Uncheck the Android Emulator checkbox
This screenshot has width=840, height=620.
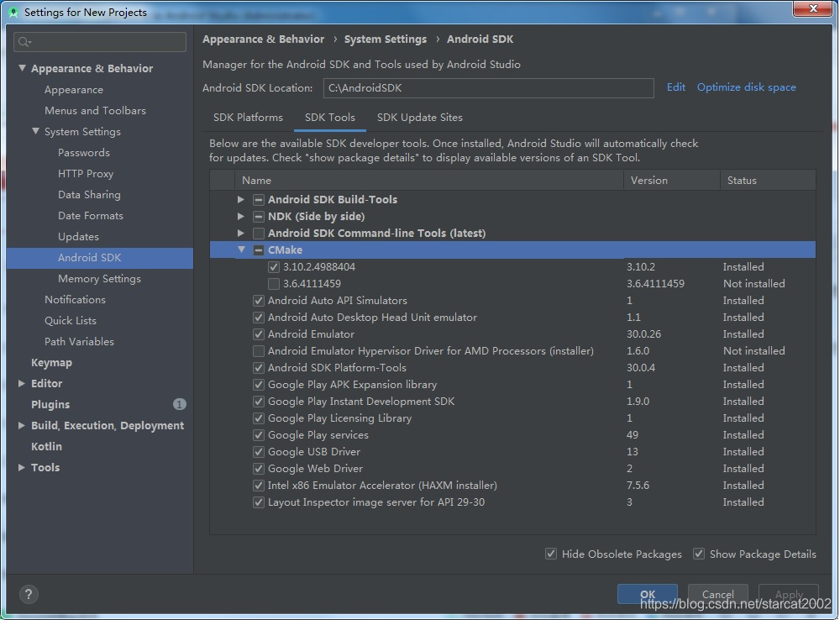point(259,334)
